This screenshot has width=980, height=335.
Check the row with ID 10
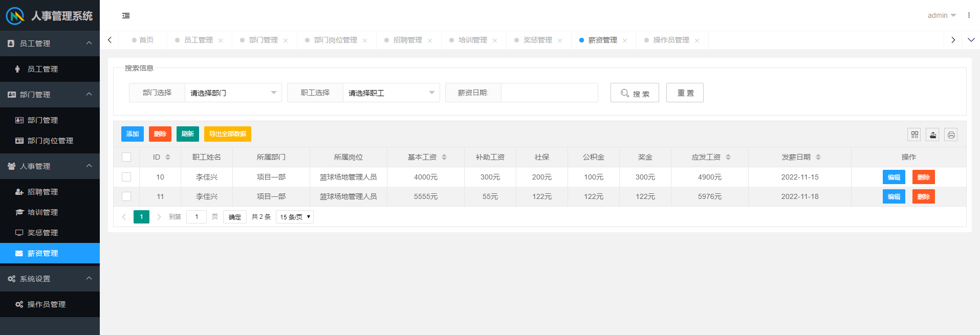(x=126, y=177)
